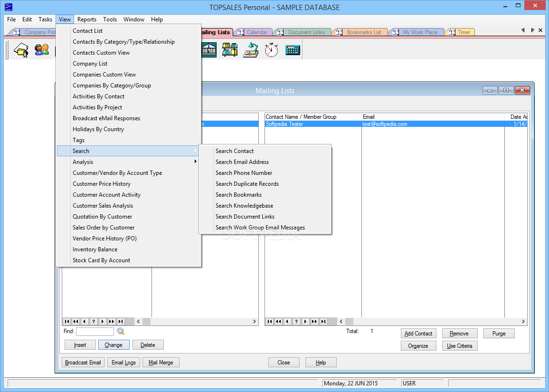Launch the calculator toolbar icon
The width and height of the screenshot is (549, 392).
[293, 50]
